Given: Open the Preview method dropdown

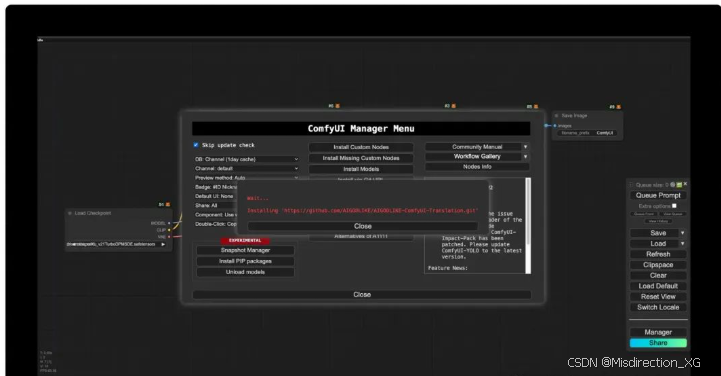Looking at the screenshot, I should tap(246, 177).
